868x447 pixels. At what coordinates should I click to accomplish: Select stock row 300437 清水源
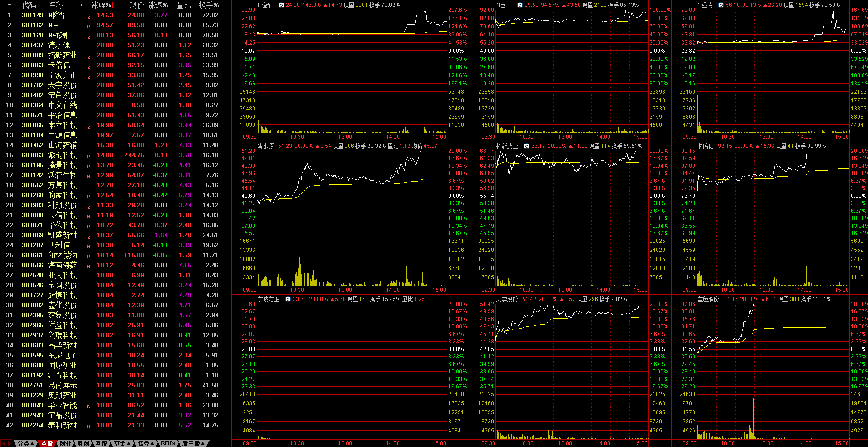[111, 45]
